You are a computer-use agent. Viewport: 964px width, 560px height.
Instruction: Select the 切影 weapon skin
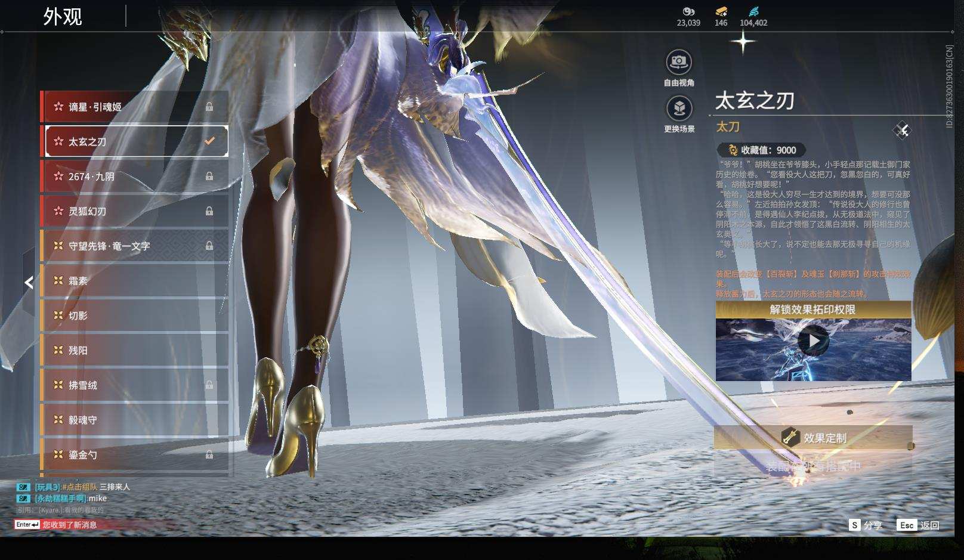[x=134, y=315]
